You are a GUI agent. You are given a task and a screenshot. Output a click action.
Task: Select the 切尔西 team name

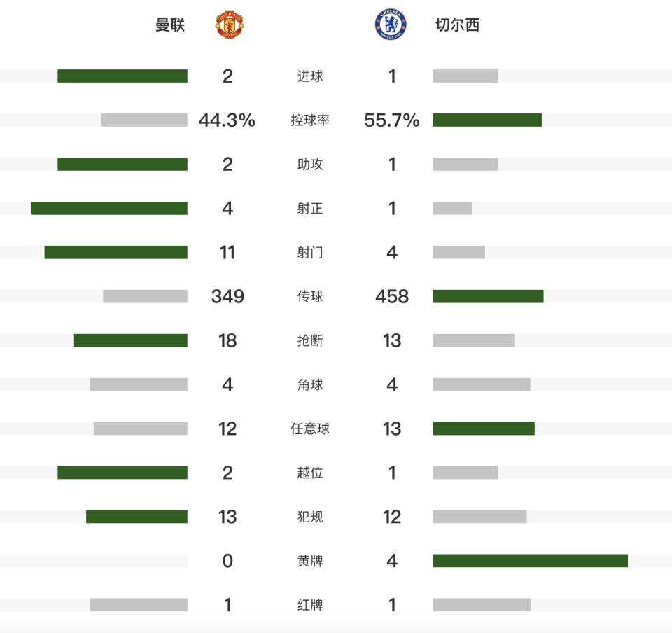pyautogui.click(x=458, y=25)
